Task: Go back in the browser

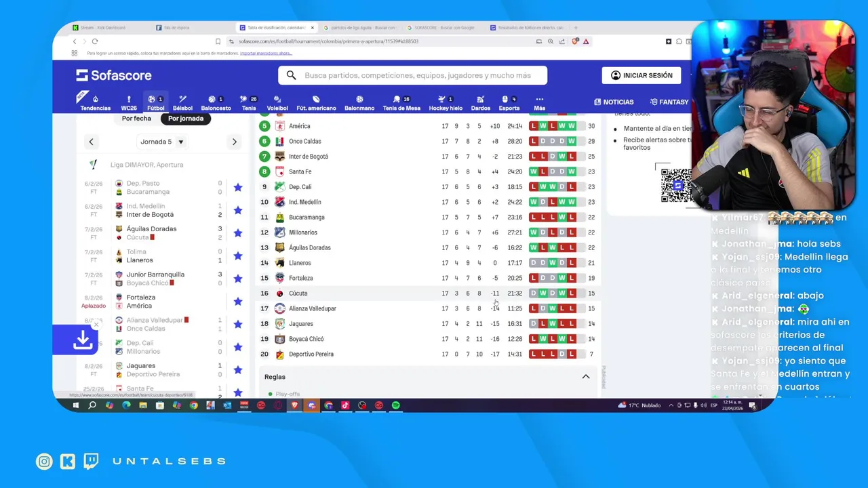Action: pyautogui.click(x=75, y=41)
